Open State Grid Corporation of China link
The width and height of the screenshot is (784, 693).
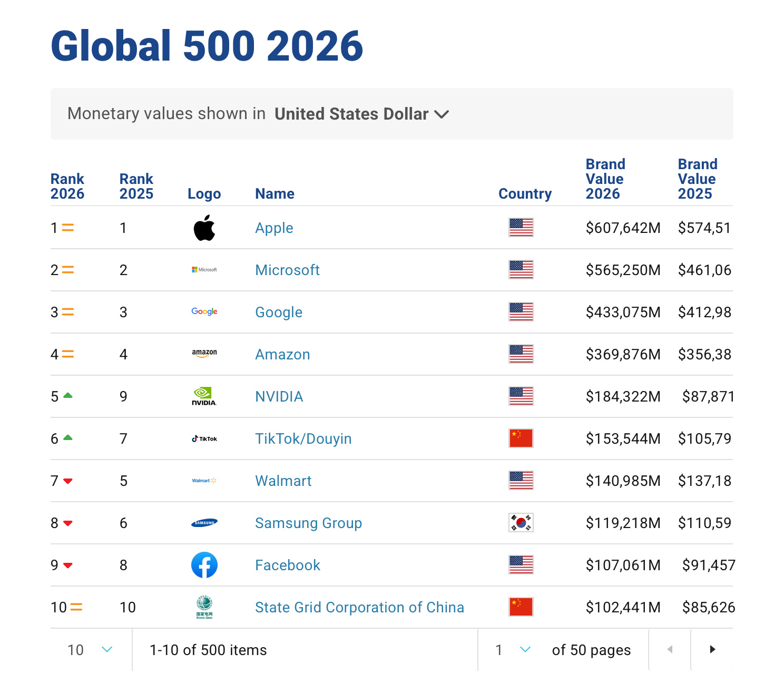click(x=359, y=608)
